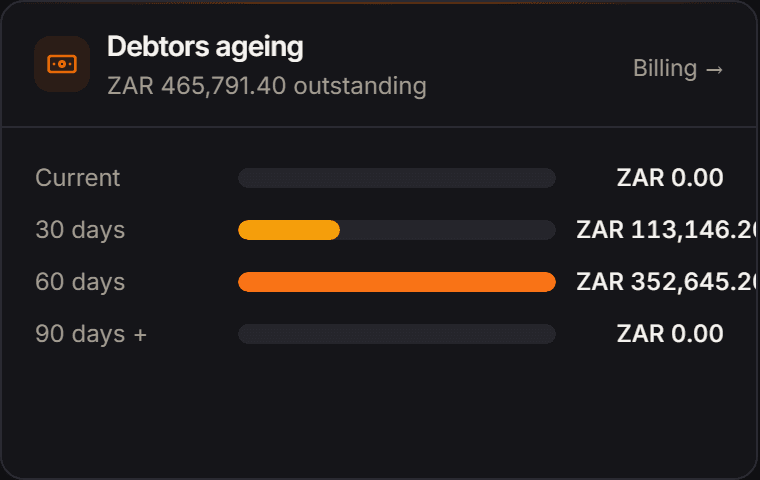
Task: Click the 60 days amount ZAR 352,645.20
Action: tap(667, 282)
